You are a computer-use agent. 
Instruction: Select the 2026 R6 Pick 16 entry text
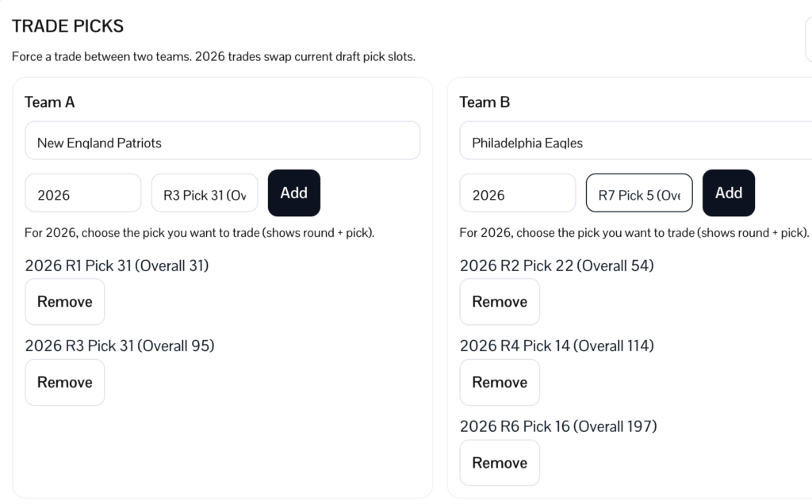[558, 426]
